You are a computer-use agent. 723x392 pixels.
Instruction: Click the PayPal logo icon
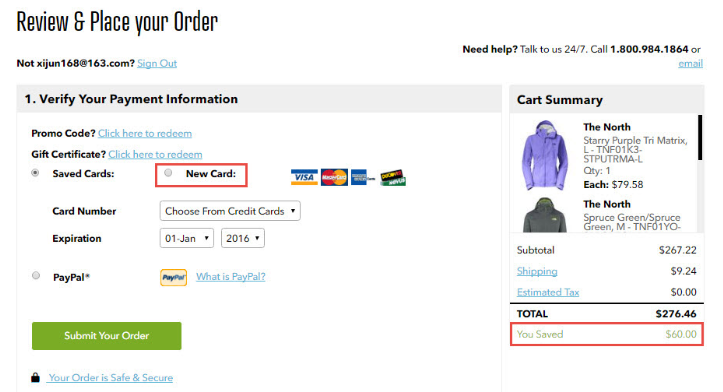pyautogui.click(x=173, y=277)
